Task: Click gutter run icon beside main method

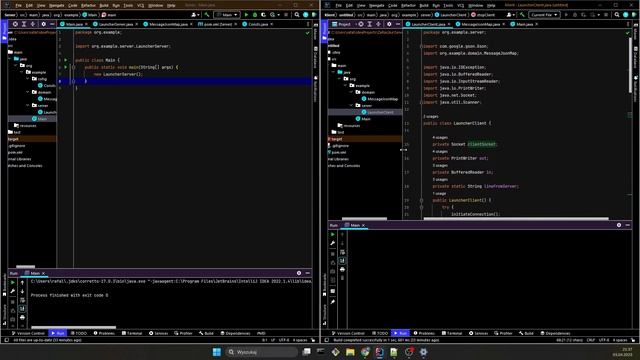Action: [x=66, y=67]
